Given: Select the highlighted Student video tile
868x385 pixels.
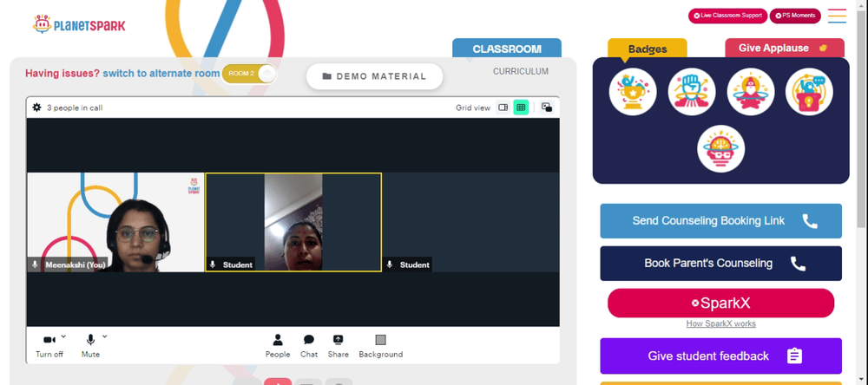Looking at the screenshot, I should 293,222.
